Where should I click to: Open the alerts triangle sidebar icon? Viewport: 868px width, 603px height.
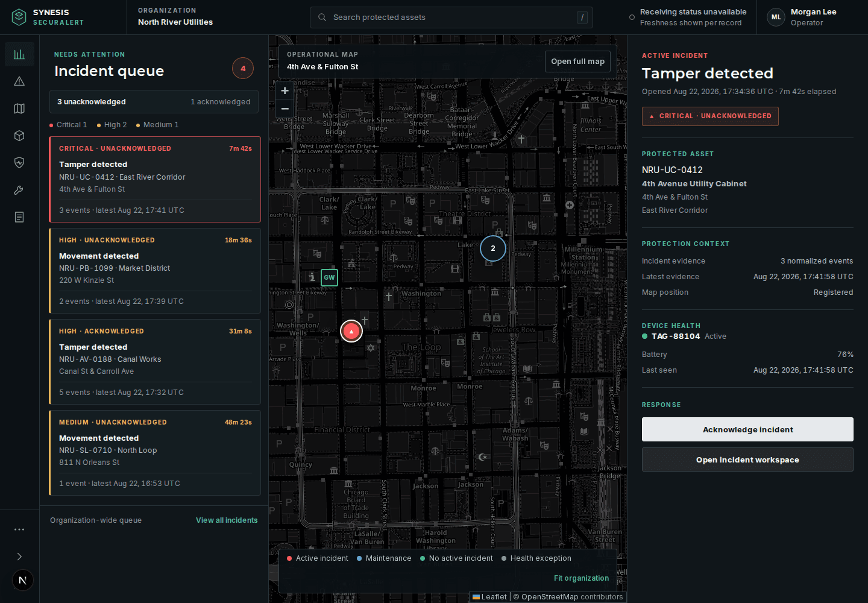pos(19,81)
